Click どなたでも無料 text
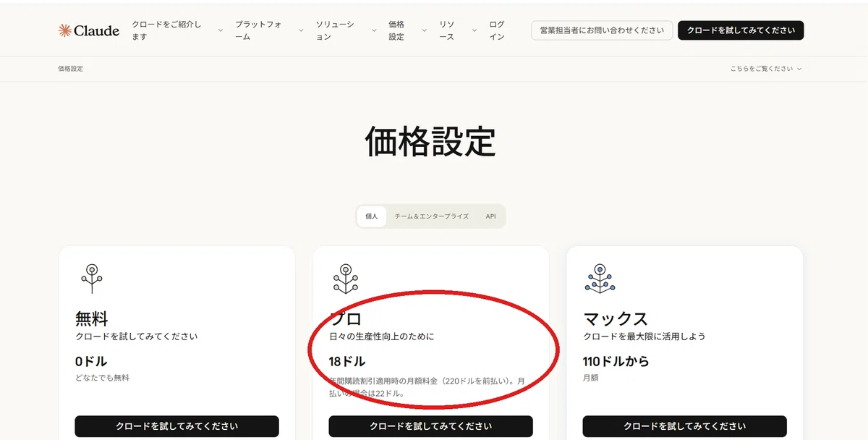 (x=102, y=378)
